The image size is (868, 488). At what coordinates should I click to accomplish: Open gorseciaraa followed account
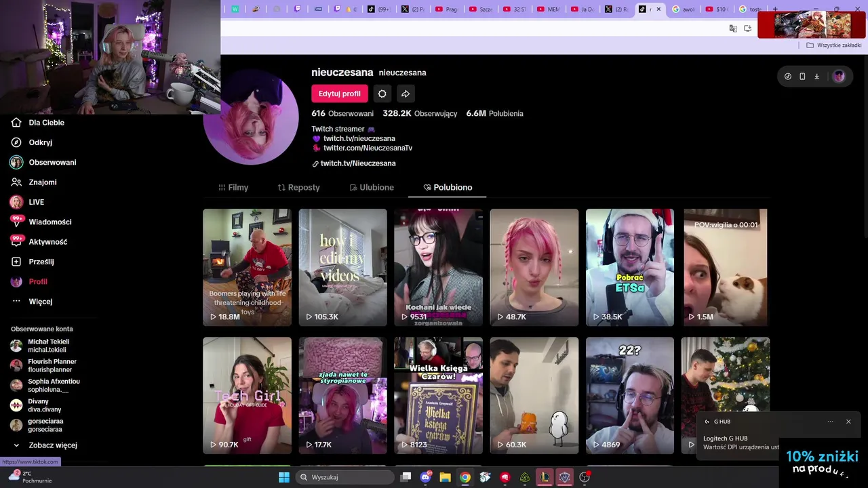pyautogui.click(x=37, y=425)
